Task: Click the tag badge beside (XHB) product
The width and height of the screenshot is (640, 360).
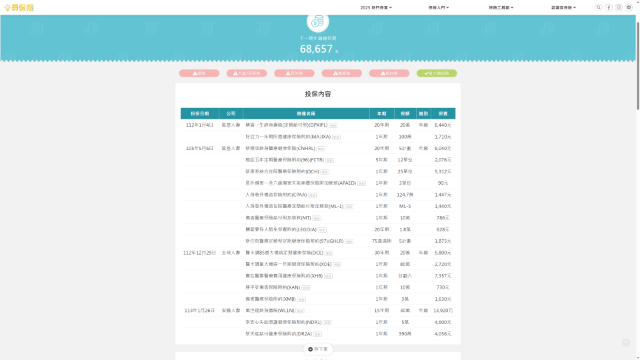Action: 328,276
